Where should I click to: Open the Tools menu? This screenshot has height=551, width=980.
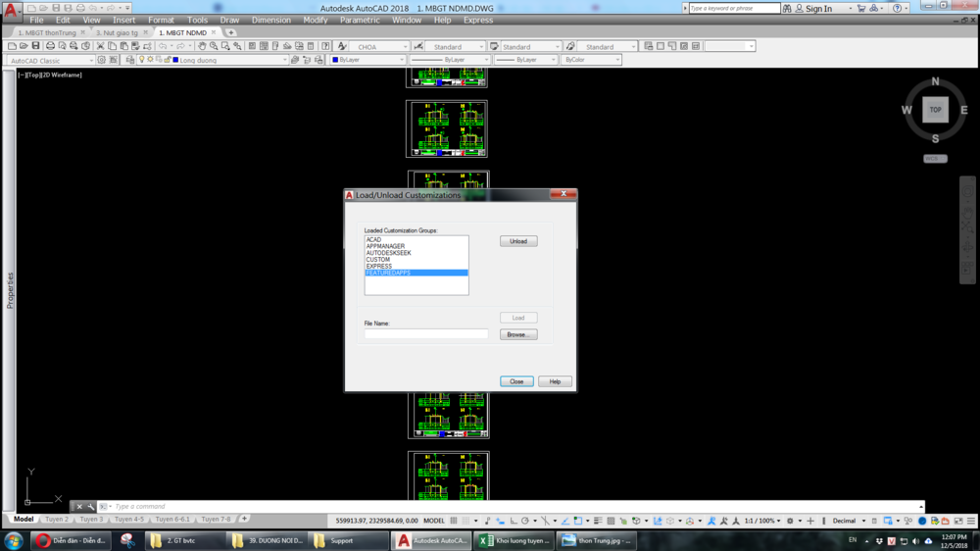click(x=197, y=20)
